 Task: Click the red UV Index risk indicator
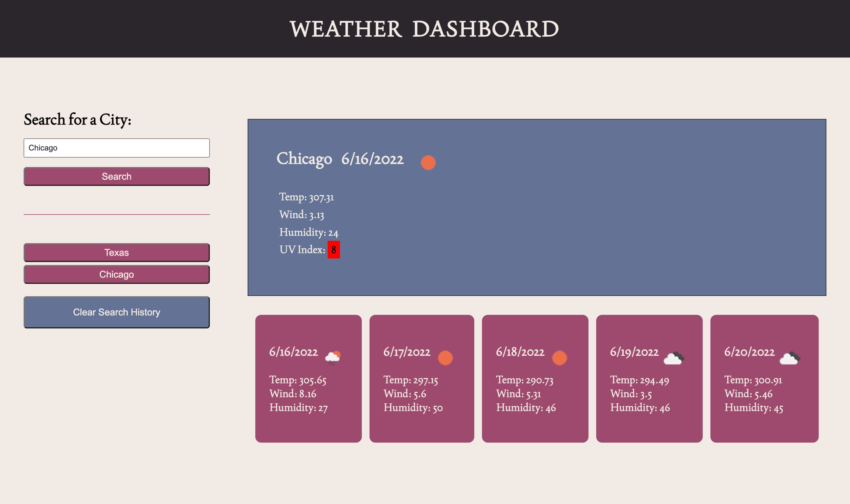click(333, 250)
